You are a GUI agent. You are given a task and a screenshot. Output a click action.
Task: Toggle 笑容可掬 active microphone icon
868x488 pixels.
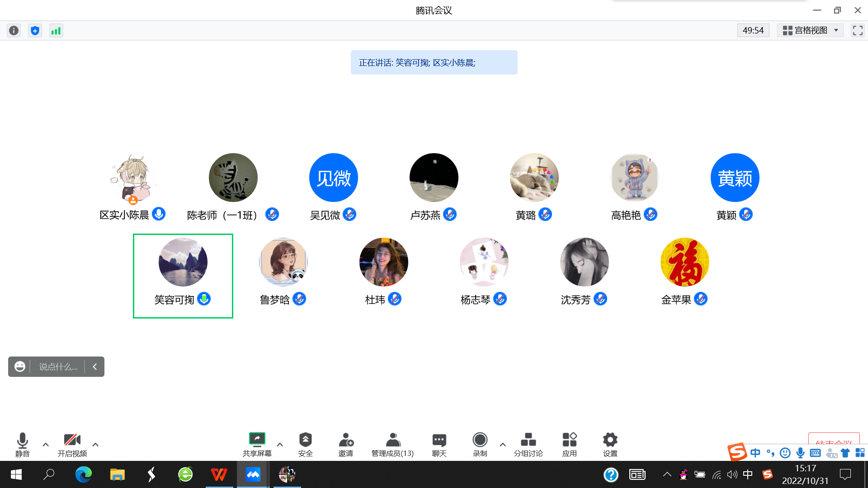pyautogui.click(x=204, y=299)
